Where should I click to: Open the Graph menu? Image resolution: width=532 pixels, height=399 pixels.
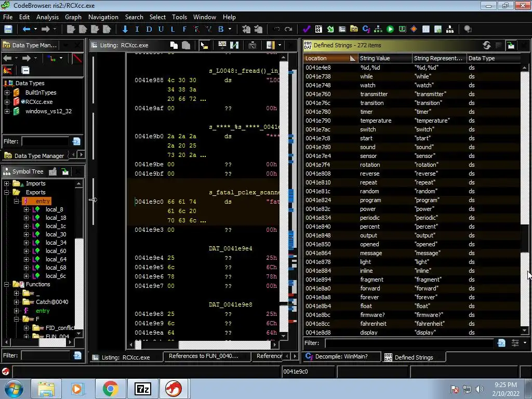coord(73,17)
